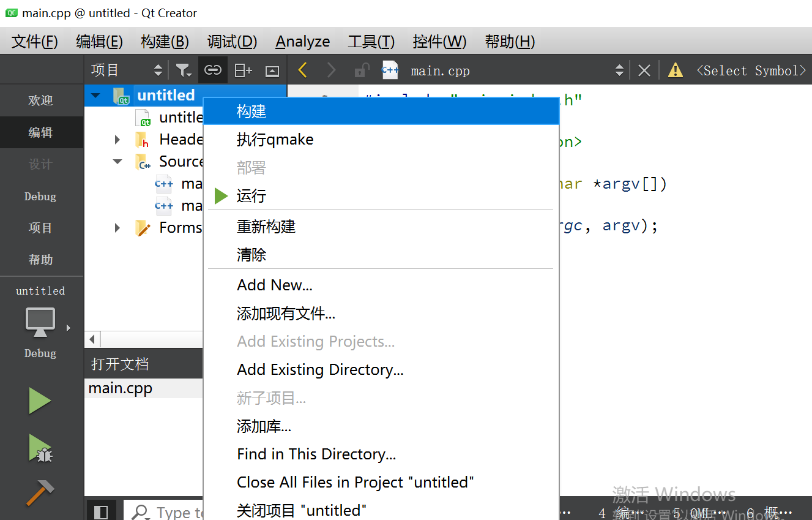Open the 项目 view selector dropdown
812x520 pixels.
[x=127, y=70]
